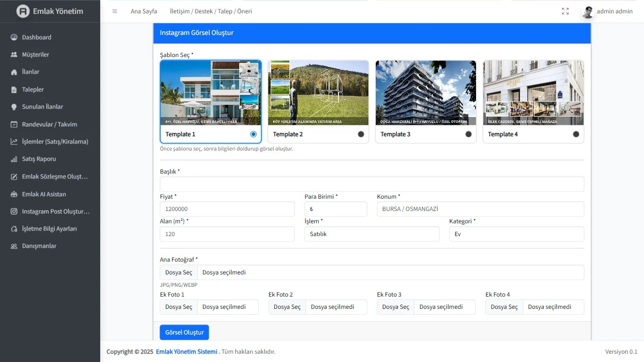Click the Satış Raporu chart icon

tap(14, 159)
